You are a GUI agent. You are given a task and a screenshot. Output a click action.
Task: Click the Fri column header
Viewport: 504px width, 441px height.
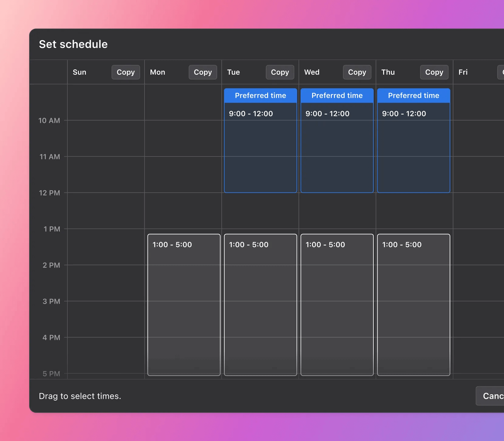tap(464, 72)
